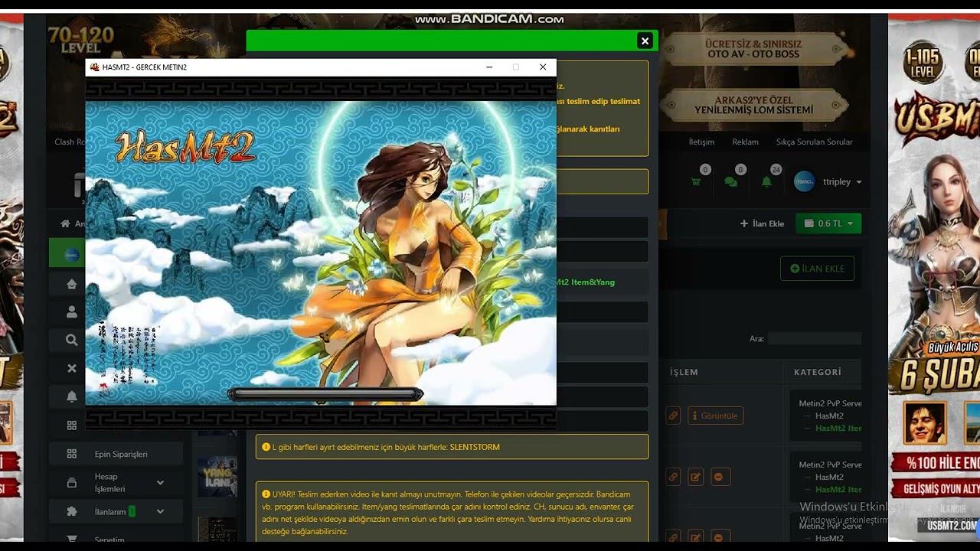
Task: Click the home icon in the left sidebar
Action: pos(72,284)
